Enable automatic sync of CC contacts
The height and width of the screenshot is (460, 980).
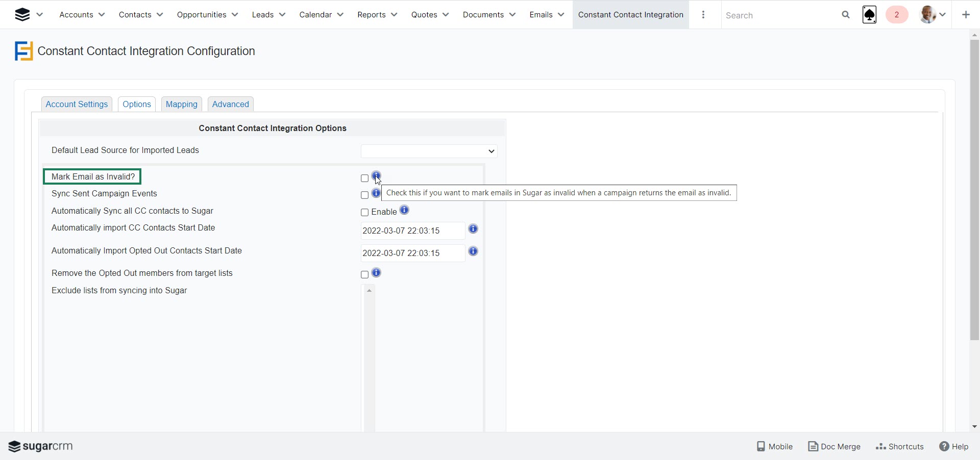[364, 213]
